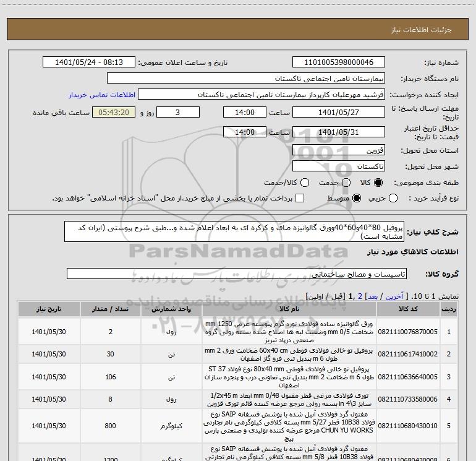
Task: Click the requester field فرشید مهرعلیان
Action: pos(261,95)
